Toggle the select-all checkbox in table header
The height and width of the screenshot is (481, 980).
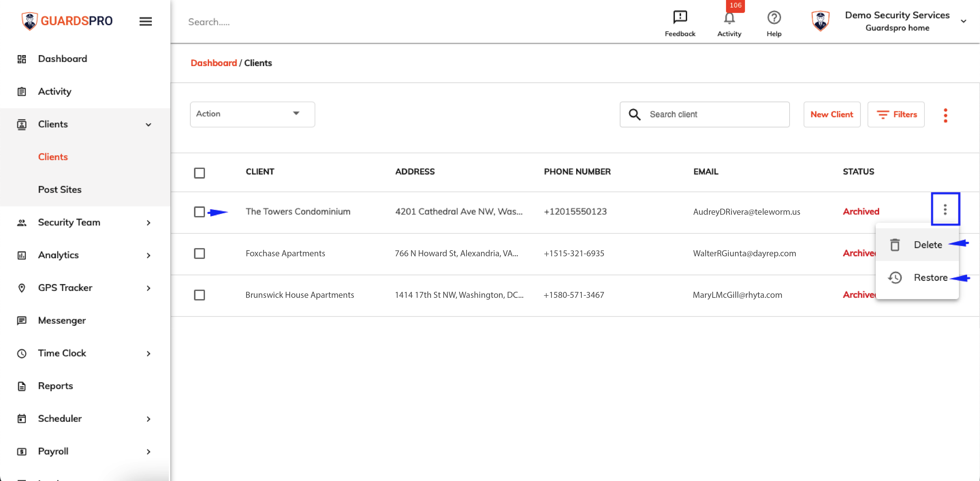pos(199,173)
